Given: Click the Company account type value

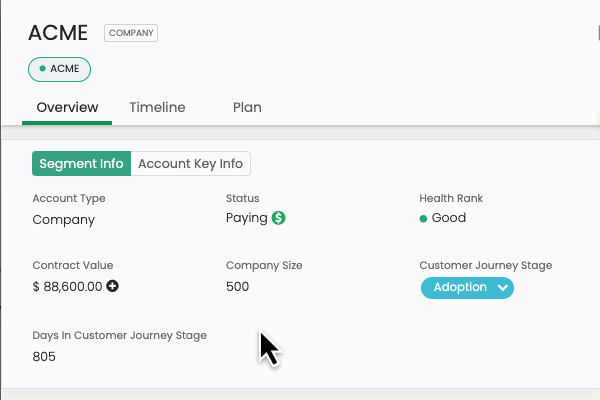Looking at the screenshot, I should [64, 220].
